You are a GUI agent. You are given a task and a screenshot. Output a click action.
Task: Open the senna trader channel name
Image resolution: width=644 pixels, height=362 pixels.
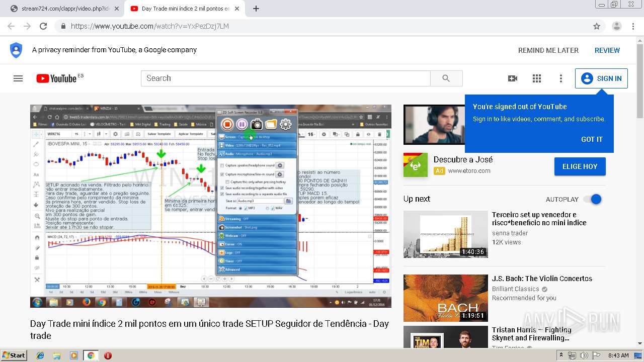click(x=510, y=233)
